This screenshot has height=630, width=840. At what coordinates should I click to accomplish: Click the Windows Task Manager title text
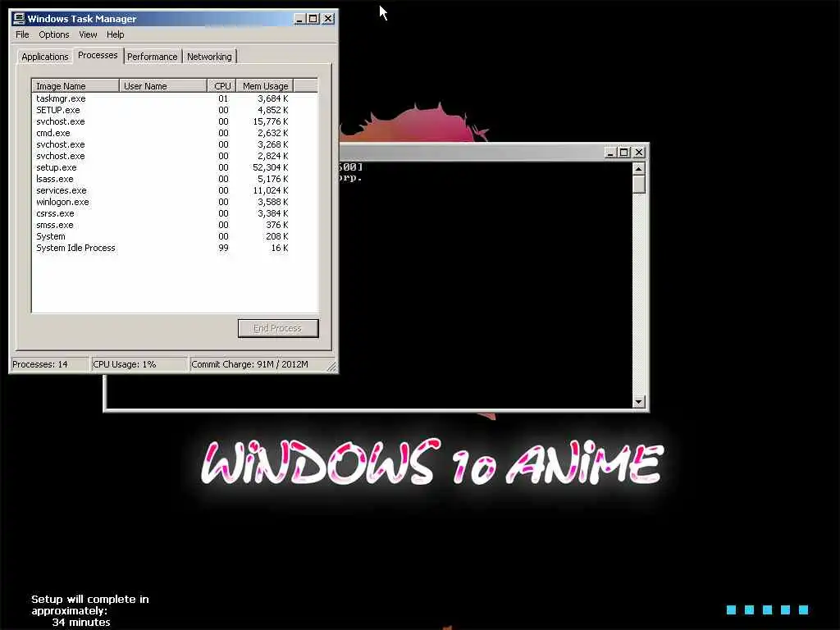(82, 19)
